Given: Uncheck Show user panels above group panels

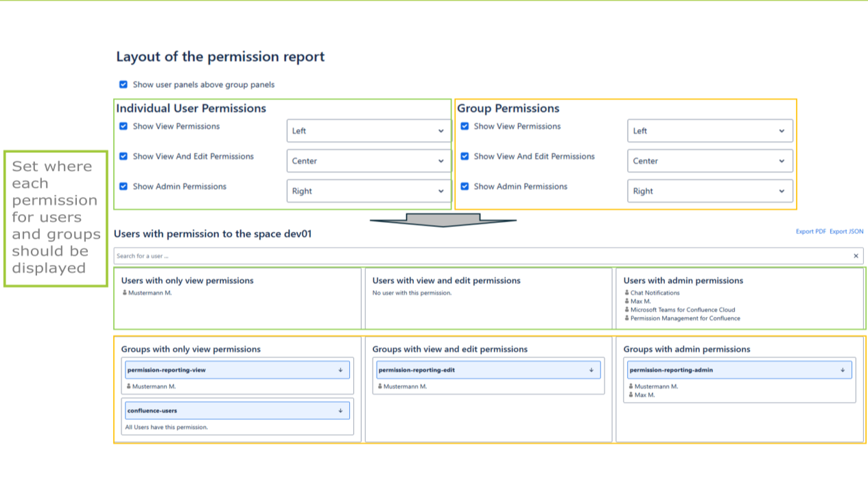Looking at the screenshot, I should click(x=124, y=84).
